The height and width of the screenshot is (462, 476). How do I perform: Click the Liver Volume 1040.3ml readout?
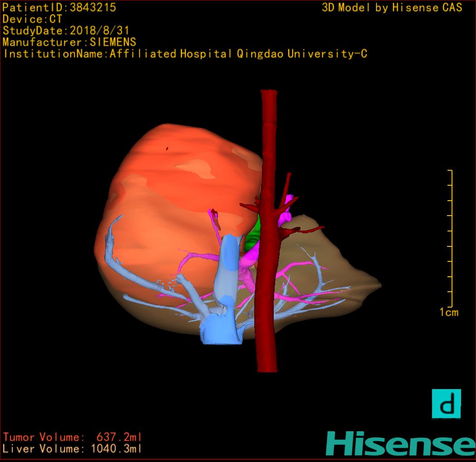point(72,449)
